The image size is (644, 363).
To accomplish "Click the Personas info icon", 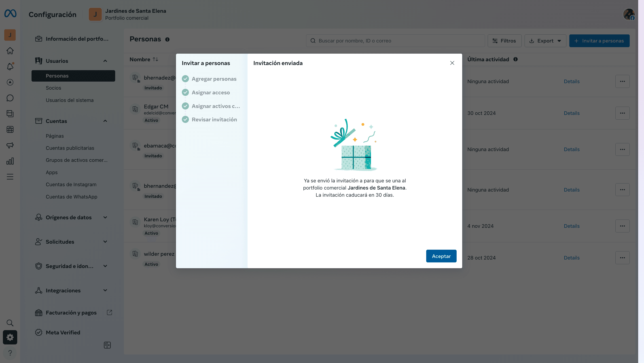I will point(167,40).
